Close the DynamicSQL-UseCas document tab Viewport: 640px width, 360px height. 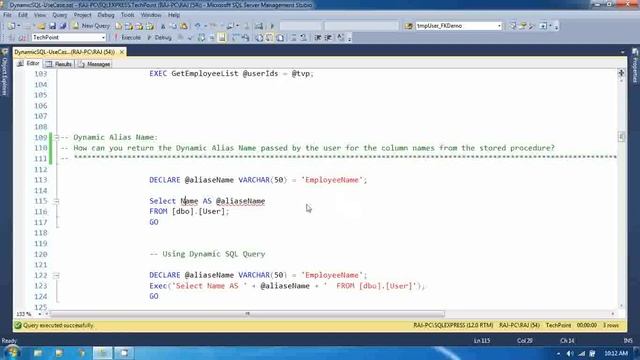point(122,52)
